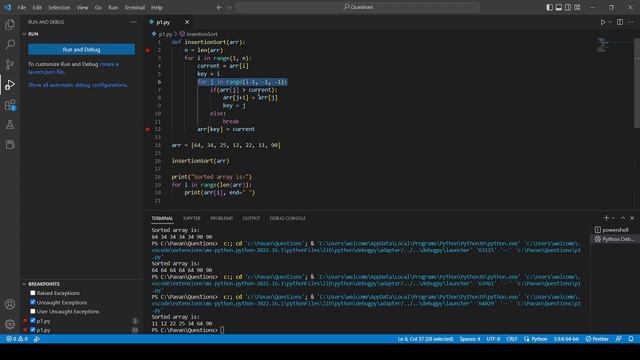
Task: Open the Manage gear menu
Action: coord(10,324)
